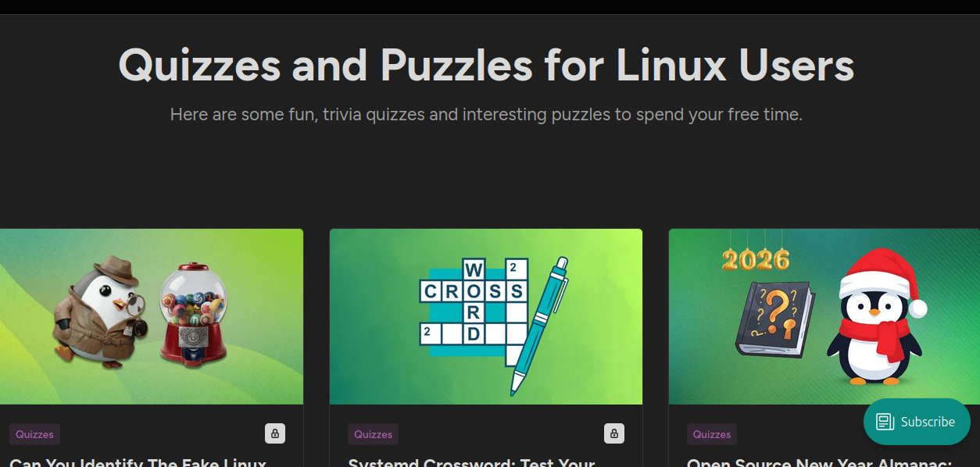This screenshot has height=467, width=980.
Task: Click the teal pen illustration
Action: point(539,324)
